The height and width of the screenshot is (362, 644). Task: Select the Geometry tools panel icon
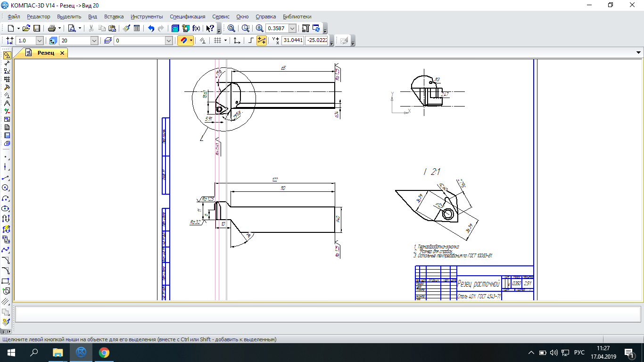click(7, 55)
